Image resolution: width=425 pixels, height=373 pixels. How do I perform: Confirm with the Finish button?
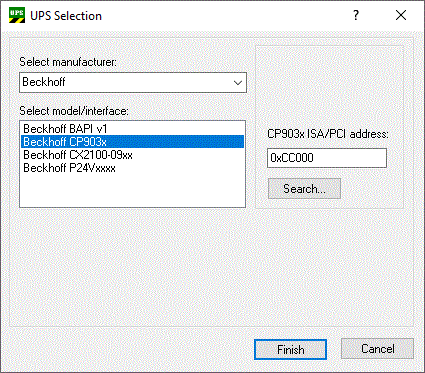pyautogui.click(x=290, y=349)
